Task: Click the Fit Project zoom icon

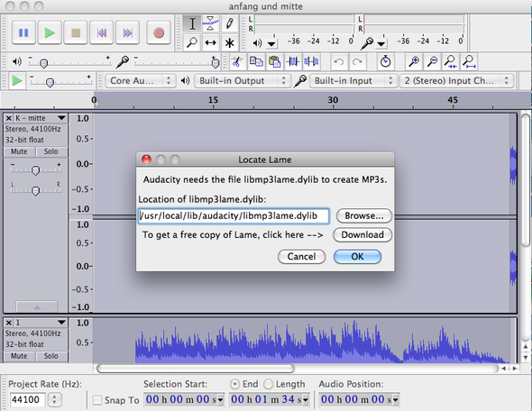Action: tap(469, 61)
